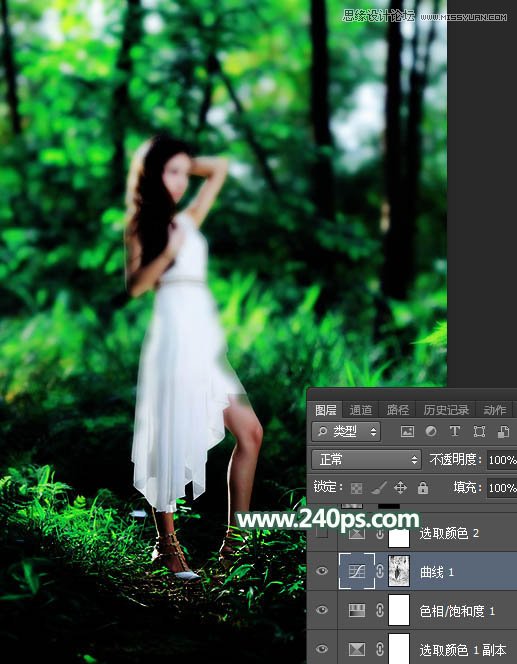Click mask link icon of 色相/饱和度 1
517x664 pixels.
(x=380, y=610)
